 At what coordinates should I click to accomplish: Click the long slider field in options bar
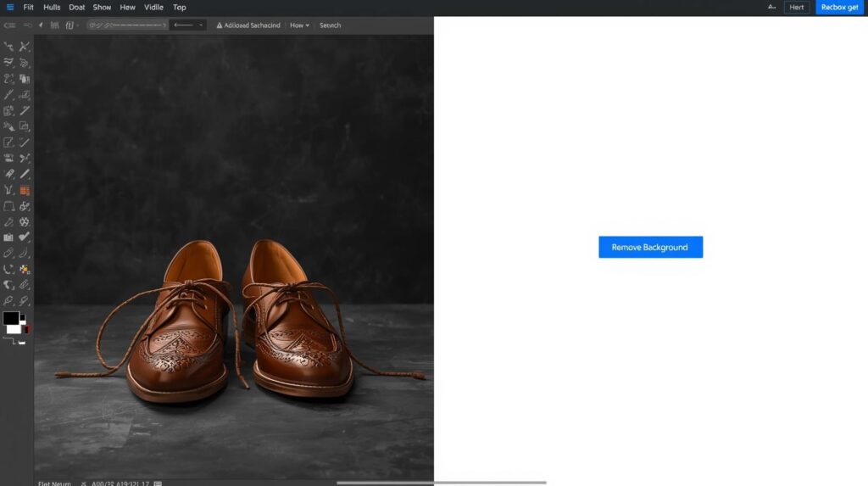(127, 25)
